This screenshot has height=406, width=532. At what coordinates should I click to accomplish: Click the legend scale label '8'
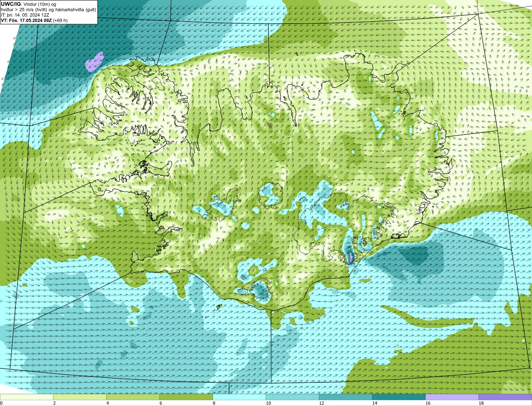pyautogui.click(x=214, y=403)
